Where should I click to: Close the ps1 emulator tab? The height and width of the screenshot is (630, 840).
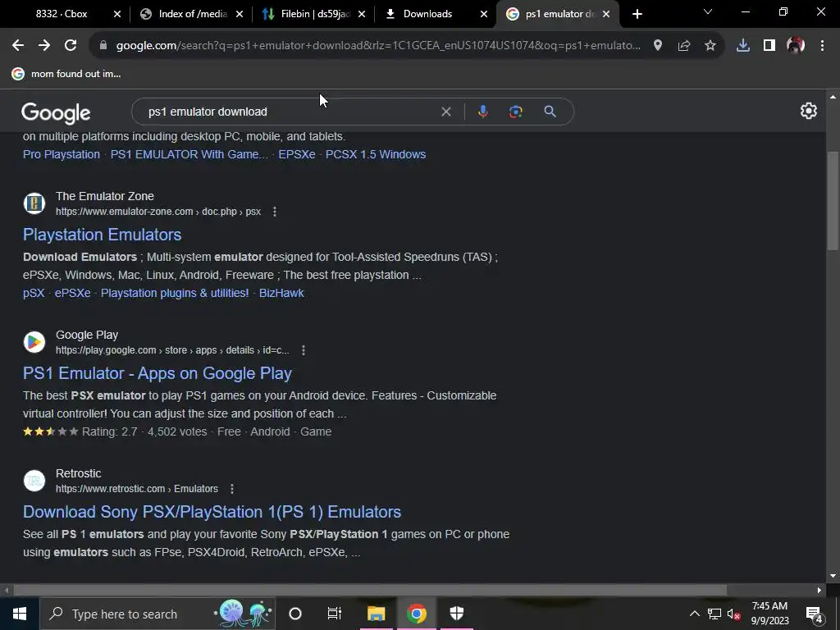606,14
